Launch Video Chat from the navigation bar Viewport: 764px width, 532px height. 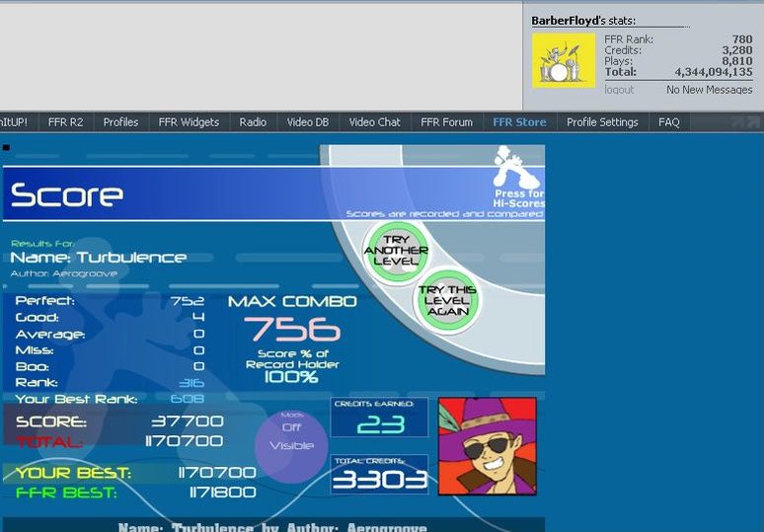point(374,122)
